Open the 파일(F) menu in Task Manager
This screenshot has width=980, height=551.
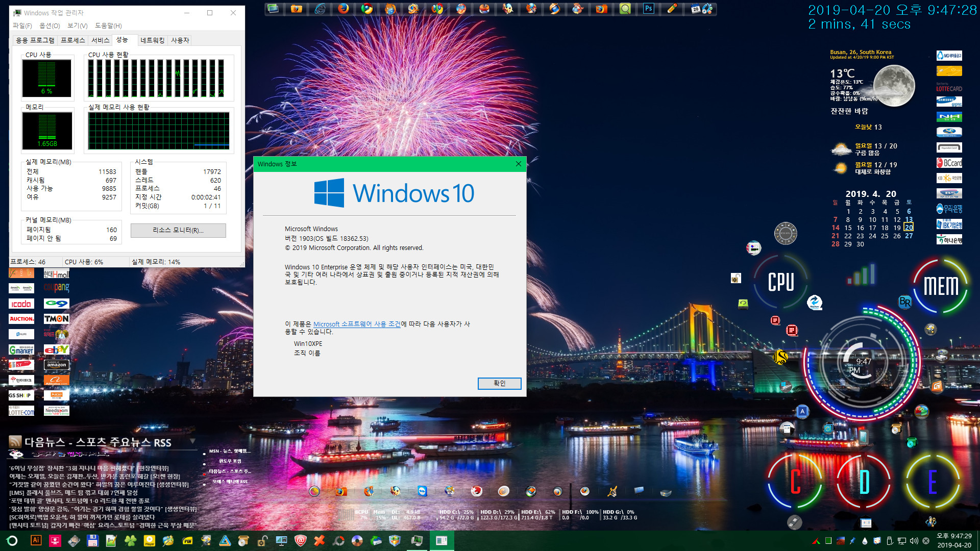click(x=22, y=26)
